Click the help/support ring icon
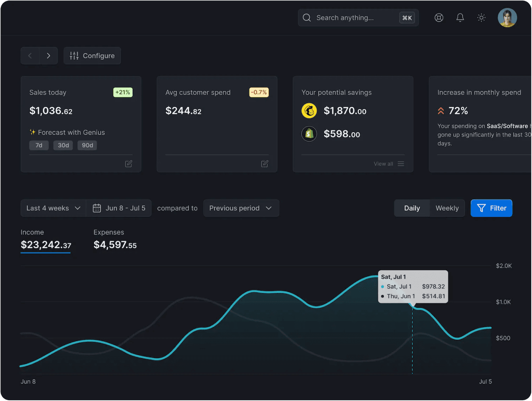The height and width of the screenshot is (401, 532). pyautogui.click(x=439, y=17)
